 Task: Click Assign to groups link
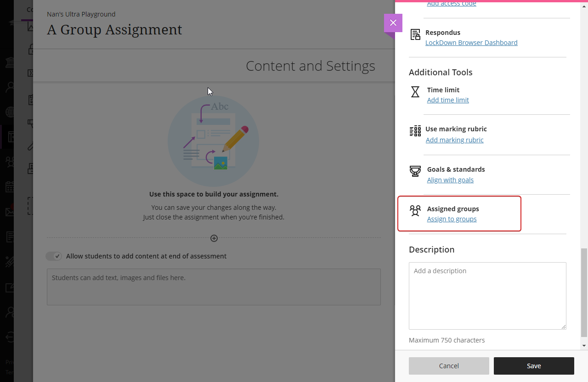click(452, 219)
